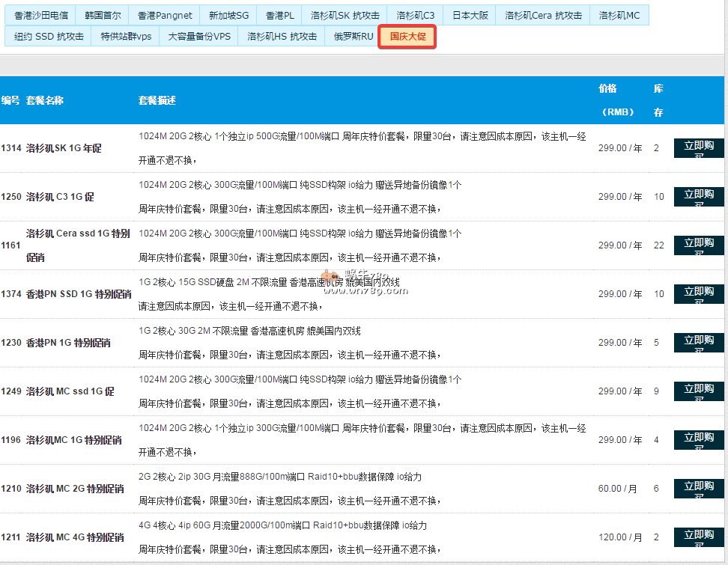728x565 pixels.
Task: Buy plan 1211 洛杉矶 MC 4G
Action: [698, 537]
